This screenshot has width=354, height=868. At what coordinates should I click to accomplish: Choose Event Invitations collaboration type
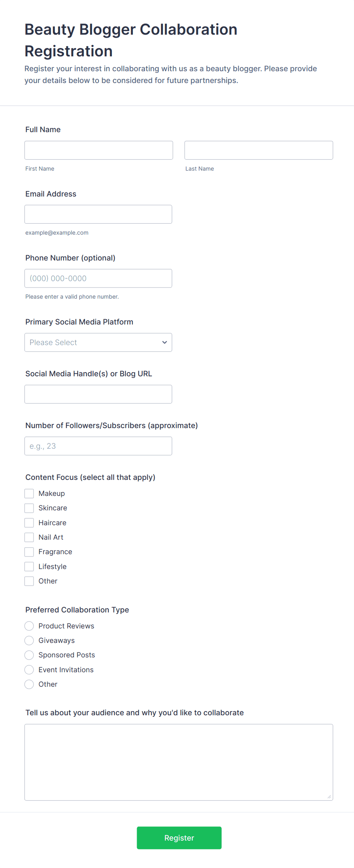[x=29, y=670]
